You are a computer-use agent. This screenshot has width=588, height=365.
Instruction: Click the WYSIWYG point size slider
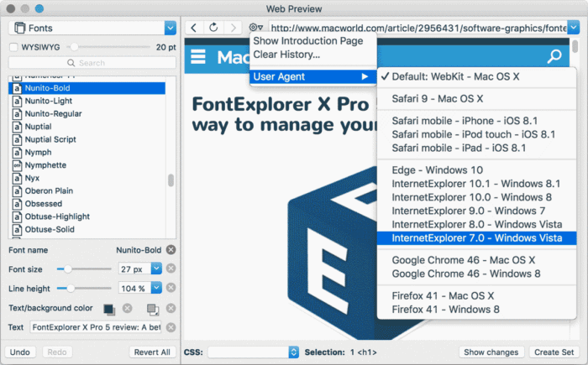[x=108, y=47]
